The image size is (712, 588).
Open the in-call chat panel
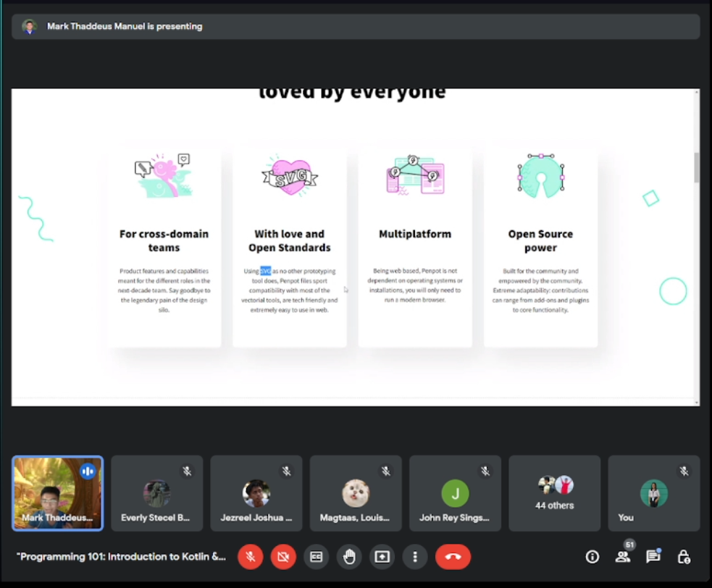(653, 557)
